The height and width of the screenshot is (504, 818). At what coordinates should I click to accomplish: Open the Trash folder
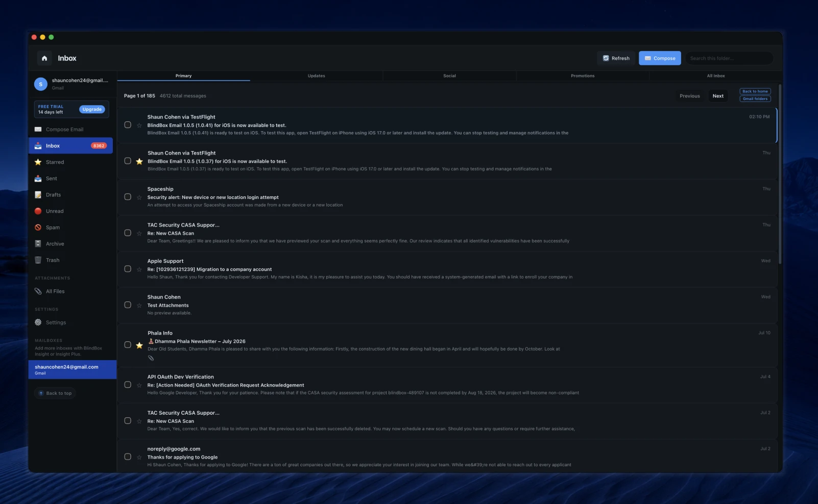[70, 260]
